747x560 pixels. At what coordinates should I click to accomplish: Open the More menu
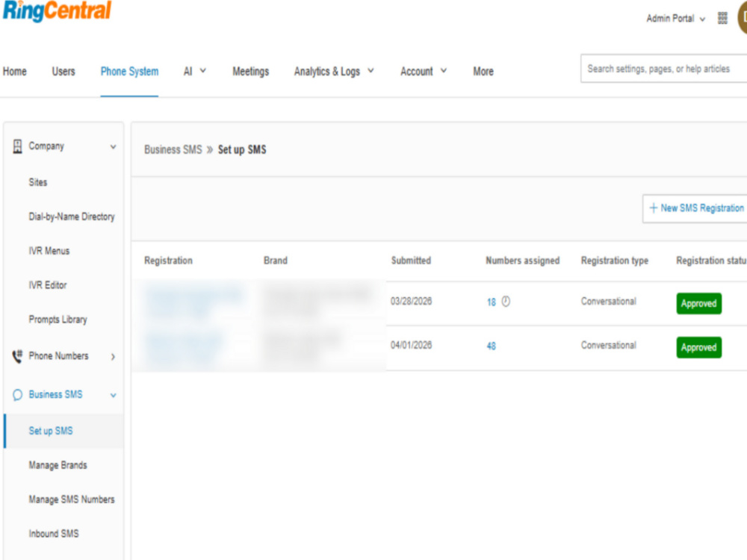pyautogui.click(x=483, y=72)
